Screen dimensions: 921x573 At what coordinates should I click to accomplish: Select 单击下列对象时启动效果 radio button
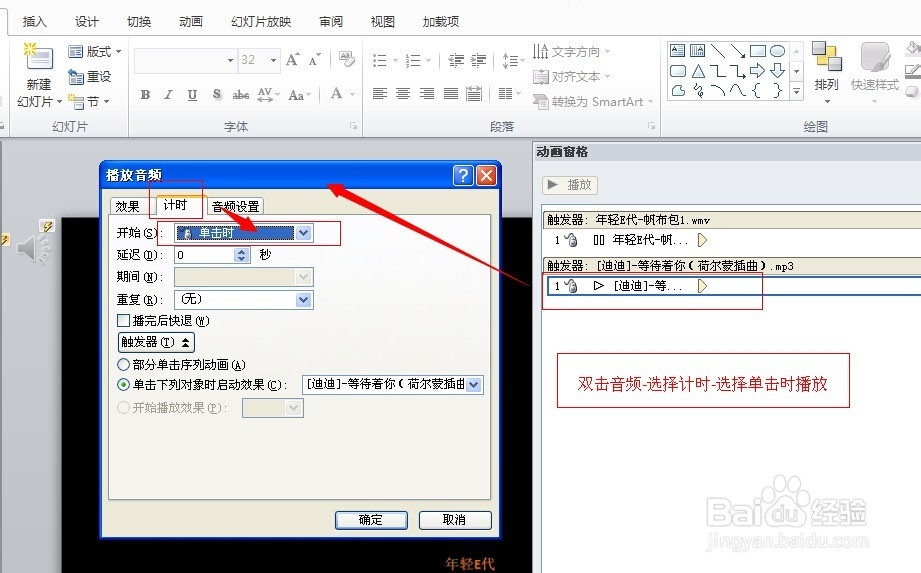tap(123, 385)
